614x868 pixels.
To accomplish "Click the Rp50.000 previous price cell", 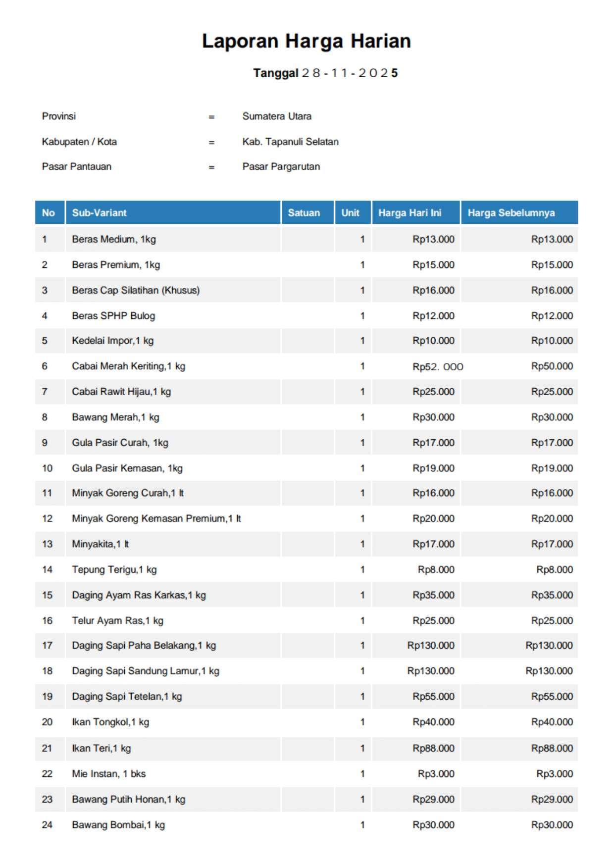I will click(552, 366).
